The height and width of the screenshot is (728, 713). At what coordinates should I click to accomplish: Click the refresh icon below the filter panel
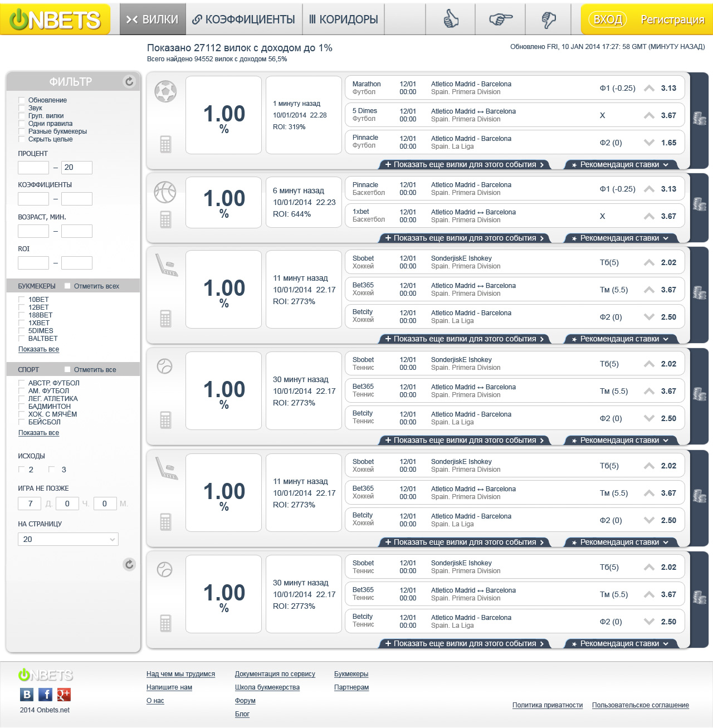[129, 564]
